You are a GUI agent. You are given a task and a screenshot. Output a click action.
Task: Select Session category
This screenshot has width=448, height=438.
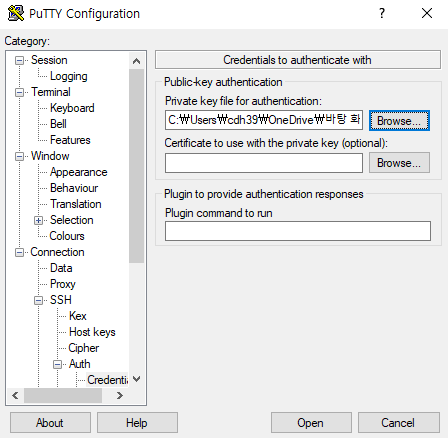(49, 60)
